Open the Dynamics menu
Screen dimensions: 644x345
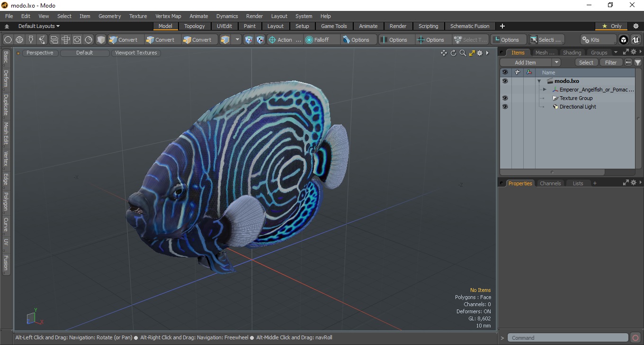[x=227, y=16]
